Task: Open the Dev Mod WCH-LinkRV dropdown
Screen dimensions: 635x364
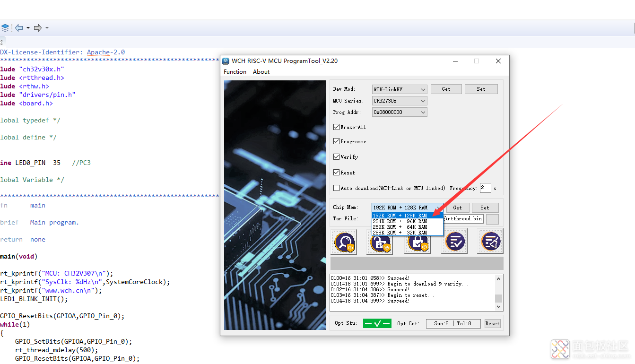Action: point(400,89)
